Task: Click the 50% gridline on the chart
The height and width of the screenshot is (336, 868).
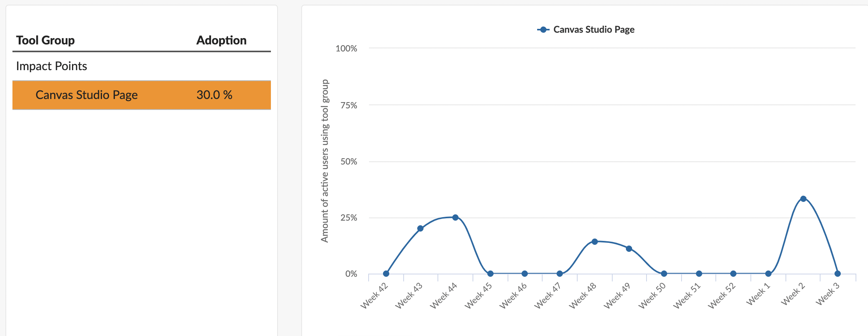Action: pyautogui.click(x=584, y=161)
